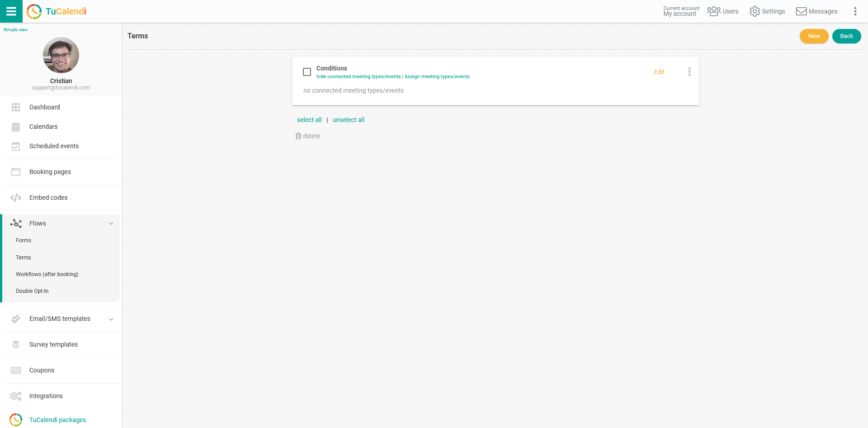The height and width of the screenshot is (428, 868).
Task: Click the Calendars sidebar icon
Action: tap(16, 127)
